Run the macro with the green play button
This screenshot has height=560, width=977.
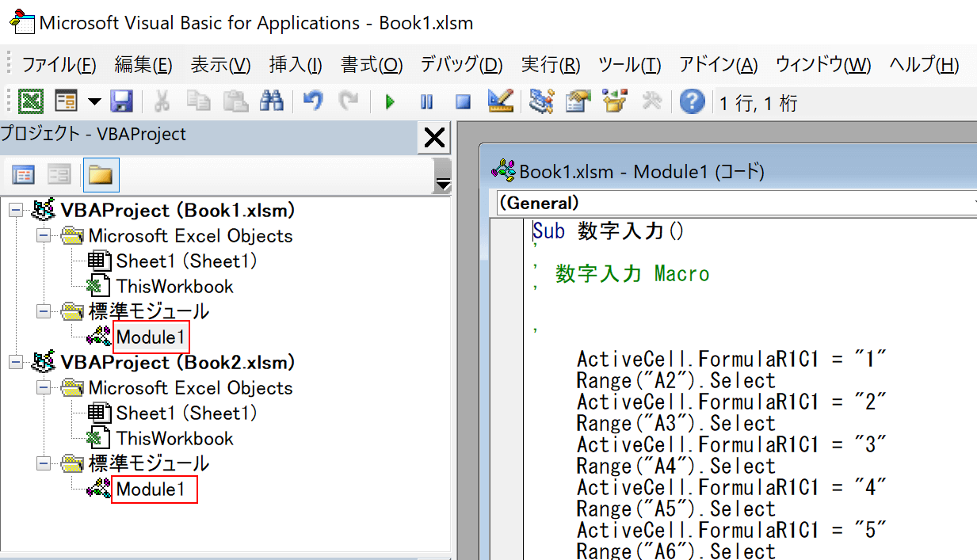pos(390,101)
